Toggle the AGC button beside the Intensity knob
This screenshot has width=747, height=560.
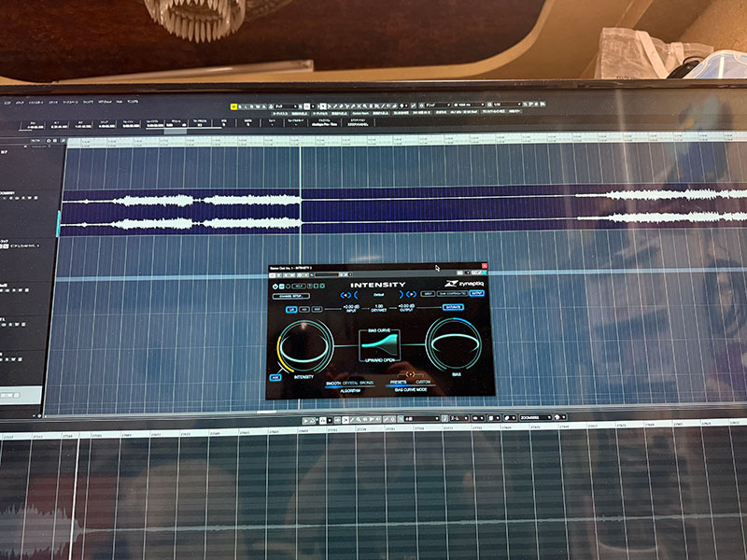click(275, 378)
